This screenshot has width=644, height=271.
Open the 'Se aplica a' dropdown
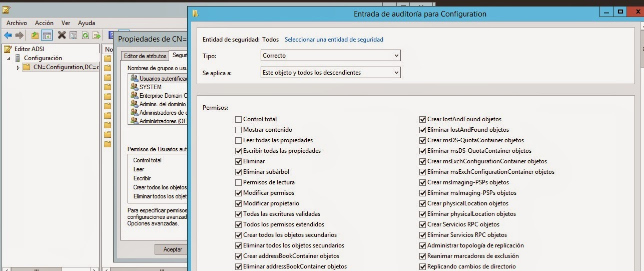pos(330,73)
